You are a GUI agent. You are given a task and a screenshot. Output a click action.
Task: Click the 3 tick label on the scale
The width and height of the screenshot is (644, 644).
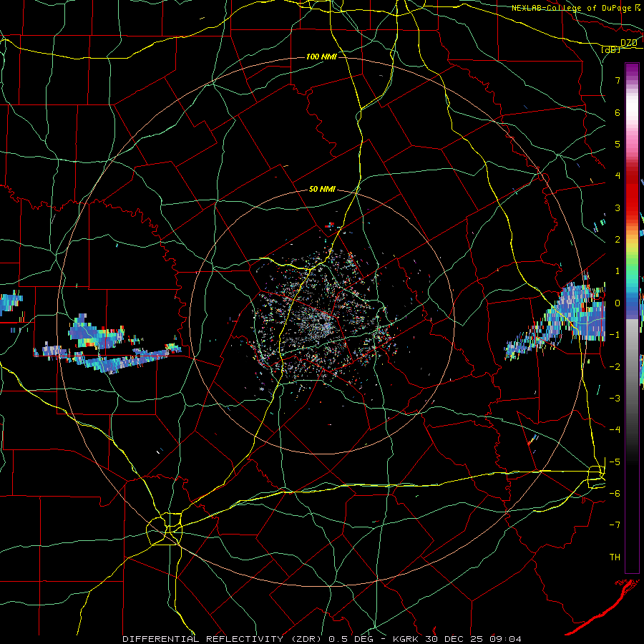(618, 208)
